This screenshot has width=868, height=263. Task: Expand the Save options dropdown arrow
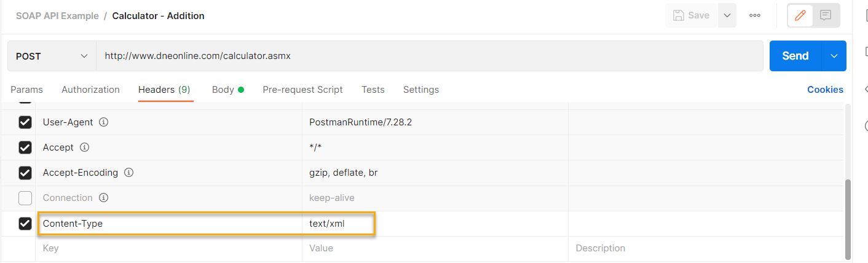click(x=727, y=16)
